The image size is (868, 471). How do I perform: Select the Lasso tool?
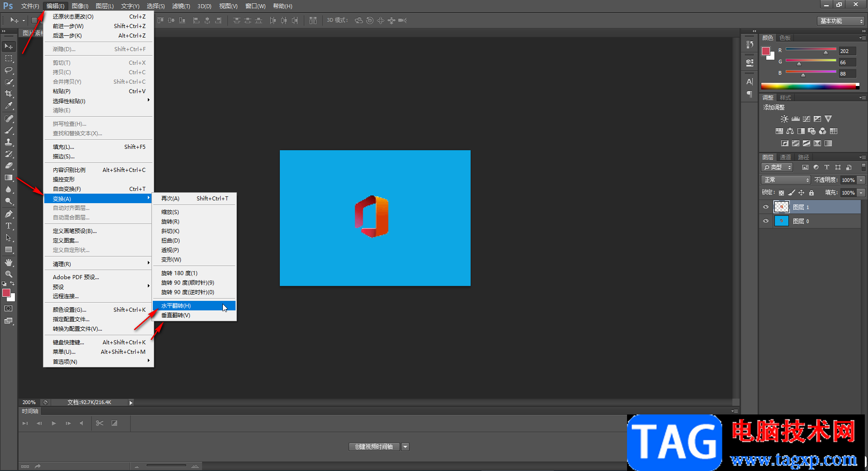[x=9, y=70]
